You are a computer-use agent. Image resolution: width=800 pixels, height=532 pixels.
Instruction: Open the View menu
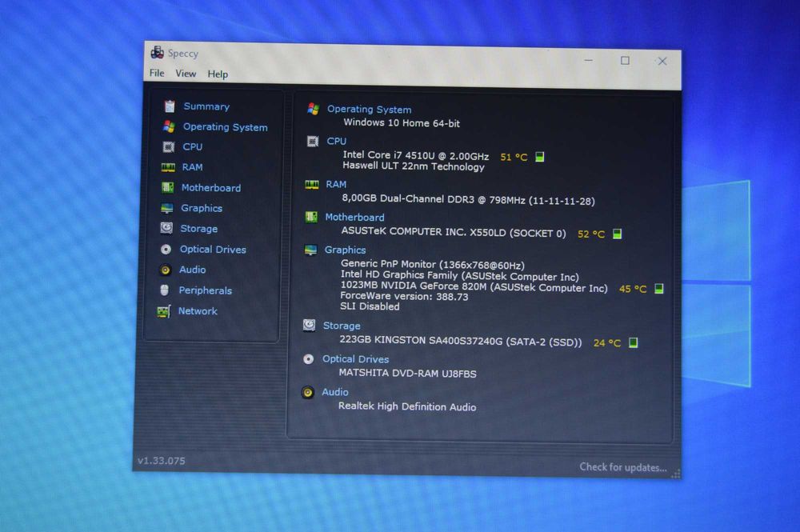186,74
